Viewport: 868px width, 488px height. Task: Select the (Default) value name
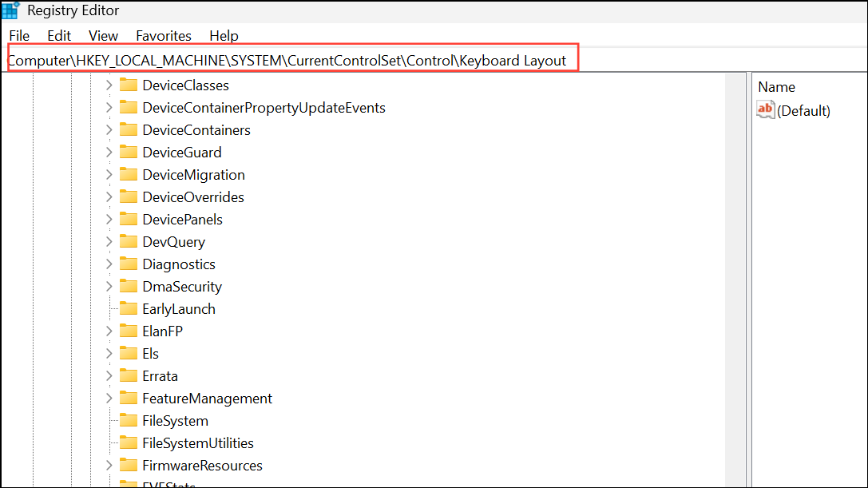click(803, 111)
